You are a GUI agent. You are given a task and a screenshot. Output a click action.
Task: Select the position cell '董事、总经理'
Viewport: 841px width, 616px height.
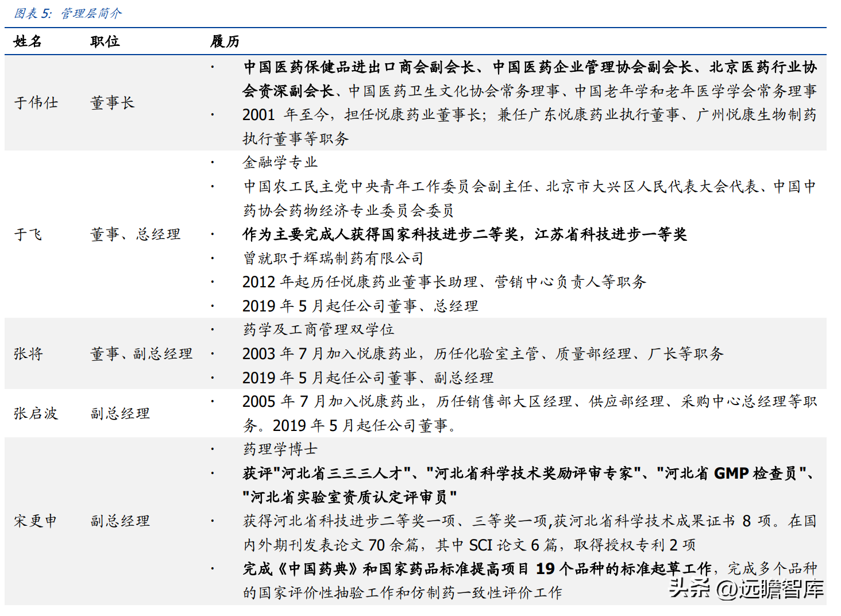[x=136, y=234]
